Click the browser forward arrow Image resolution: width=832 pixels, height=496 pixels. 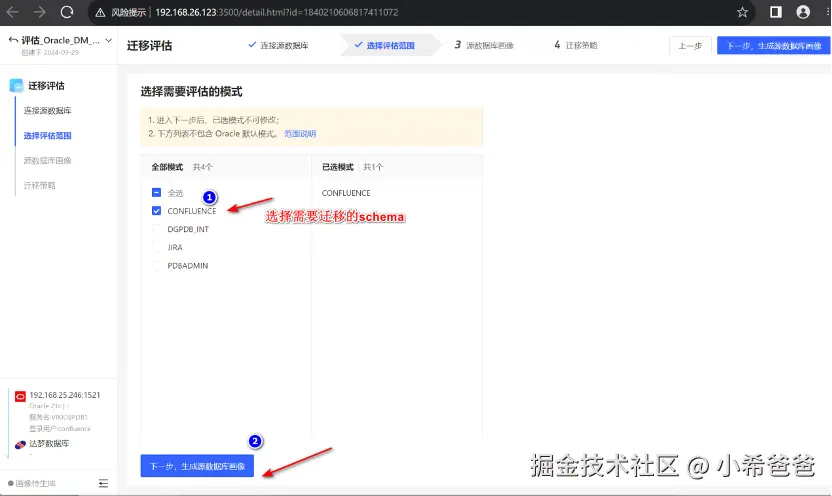[x=40, y=12]
